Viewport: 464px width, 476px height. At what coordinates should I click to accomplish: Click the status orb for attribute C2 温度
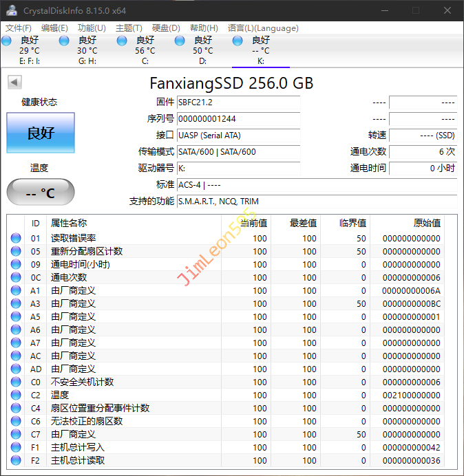coord(16,396)
